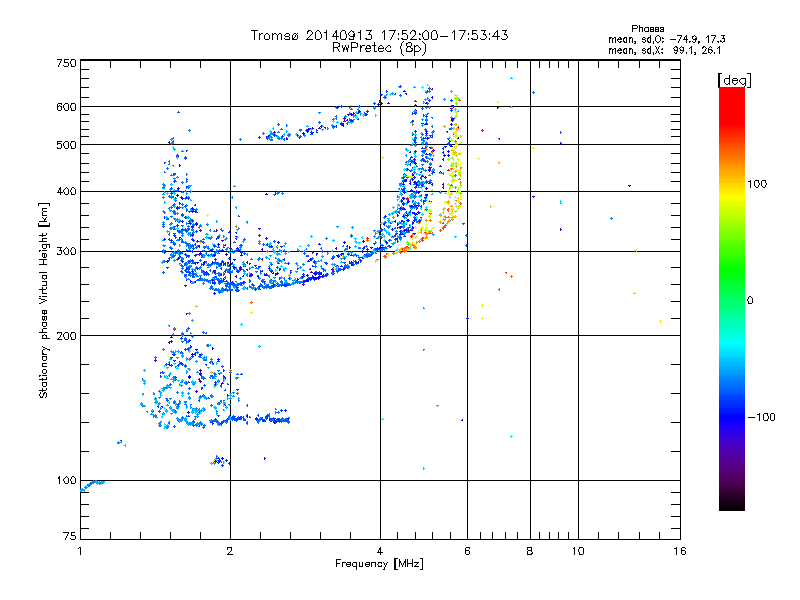Click the "mean, sd,X: 99.1, 26.1" line
Image resolution: width=800 pixels, height=600 pixels.
[665, 51]
